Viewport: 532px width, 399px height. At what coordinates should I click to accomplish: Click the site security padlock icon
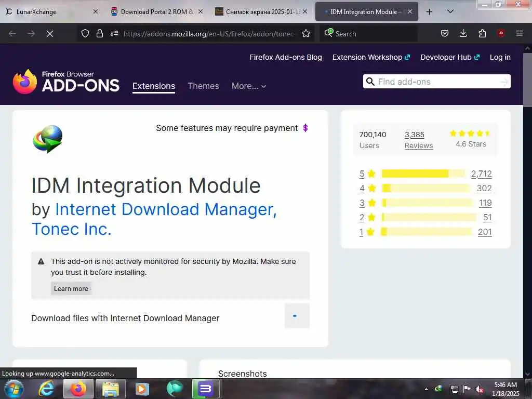point(99,33)
